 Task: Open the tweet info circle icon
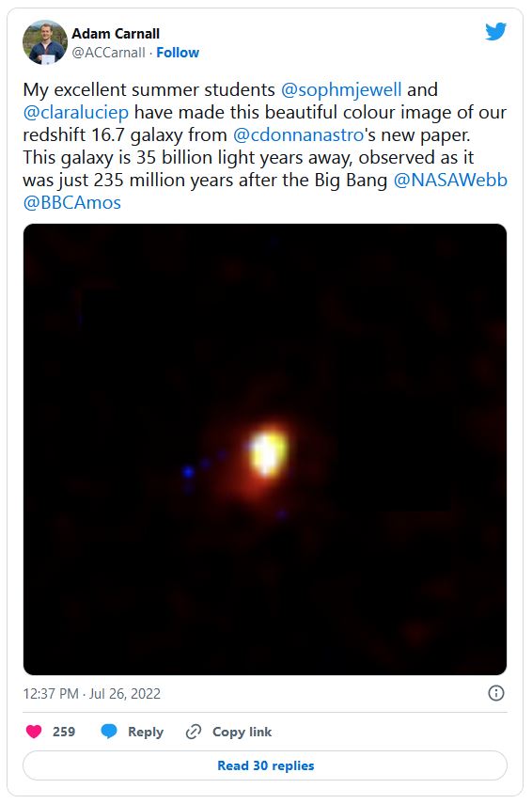click(x=496, y=693)
